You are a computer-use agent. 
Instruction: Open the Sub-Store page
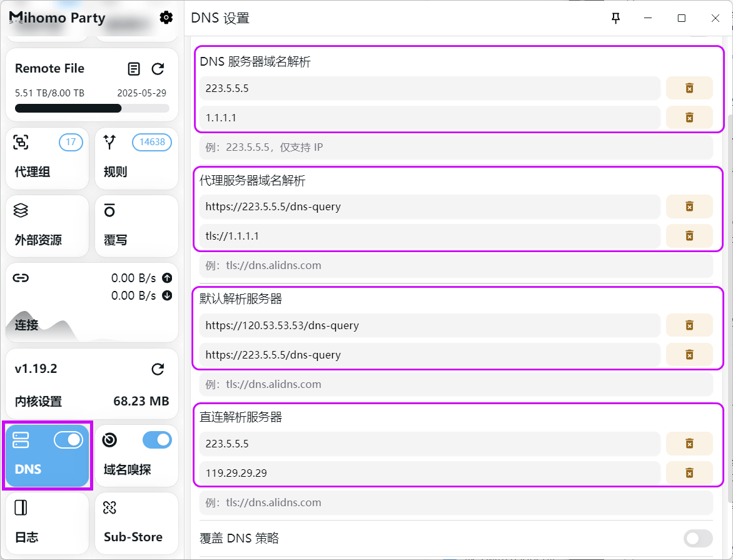136,523
